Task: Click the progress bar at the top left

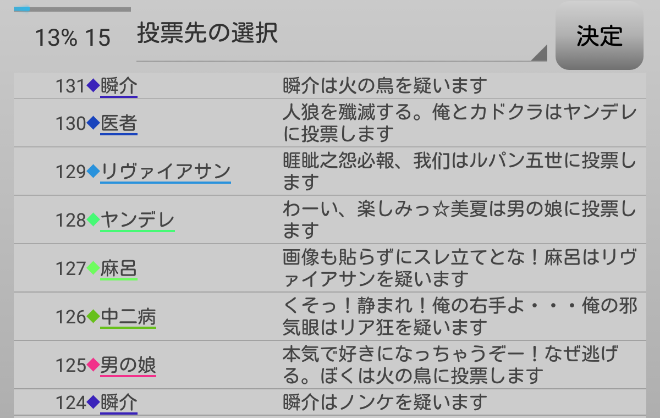Action: click(72, 9)
